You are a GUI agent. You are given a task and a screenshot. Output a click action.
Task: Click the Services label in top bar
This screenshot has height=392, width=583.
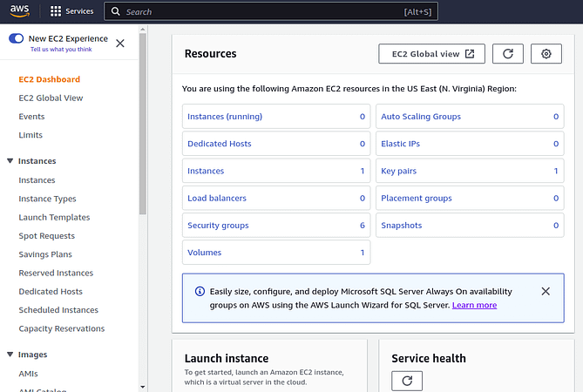(x=79, y=11)
